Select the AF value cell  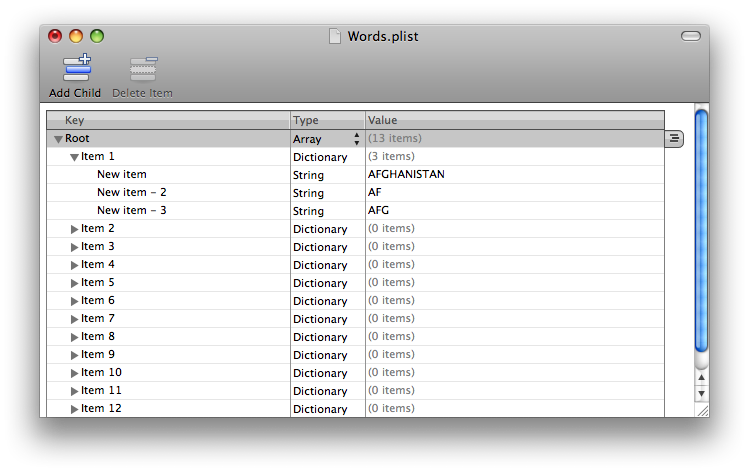[x=514, y=193]
